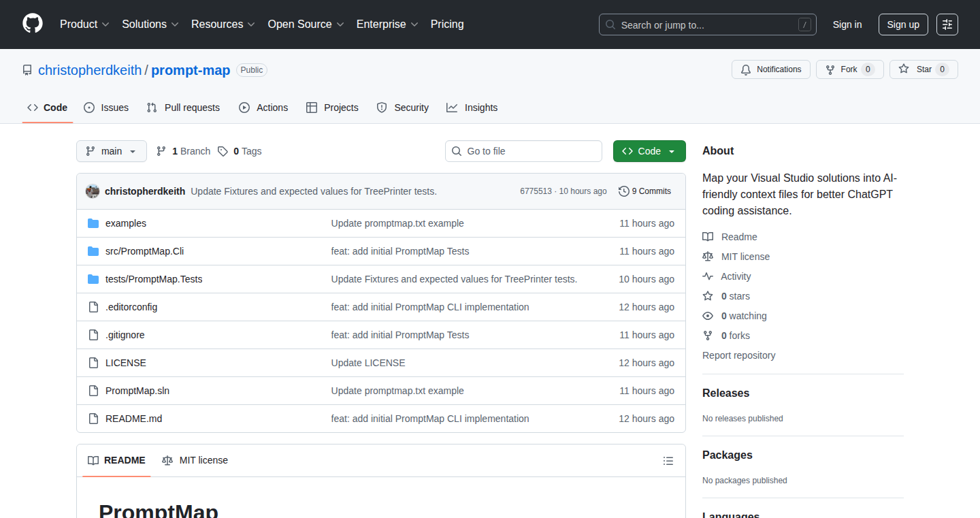Viewport: 980px width, 518px height.
Task: Focus the Go to file field
Action: [x=523, y=151]
